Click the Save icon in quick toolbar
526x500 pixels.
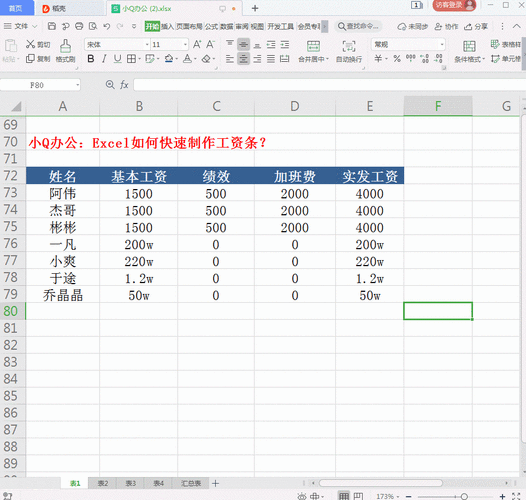tap(52, 26)
